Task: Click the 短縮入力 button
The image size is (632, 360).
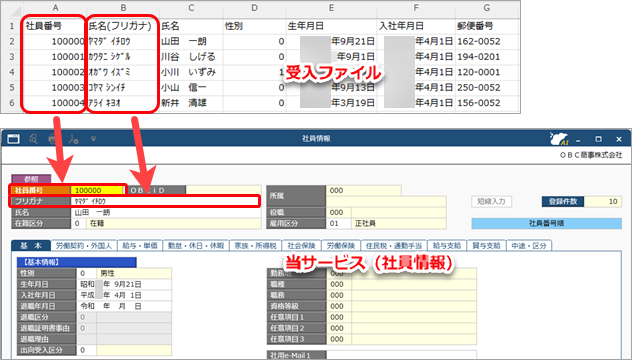Action: [491, 201]
